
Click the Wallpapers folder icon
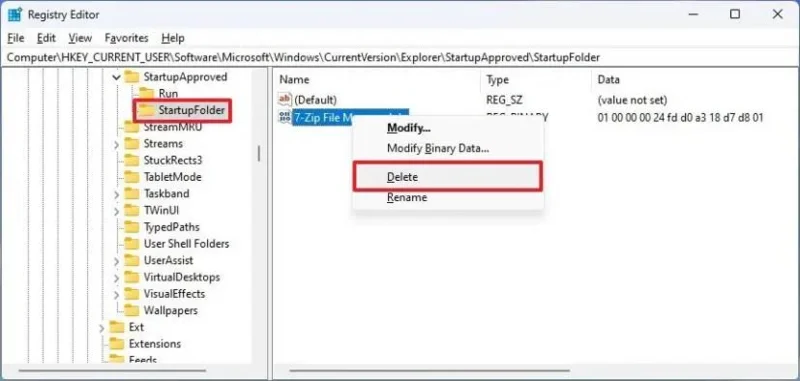click(x=132, y=310)
